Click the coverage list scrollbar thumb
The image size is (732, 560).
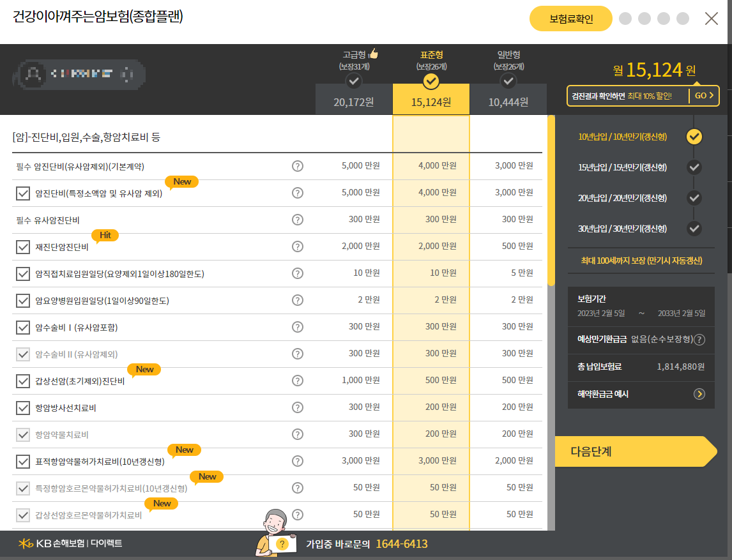(551, 201)
